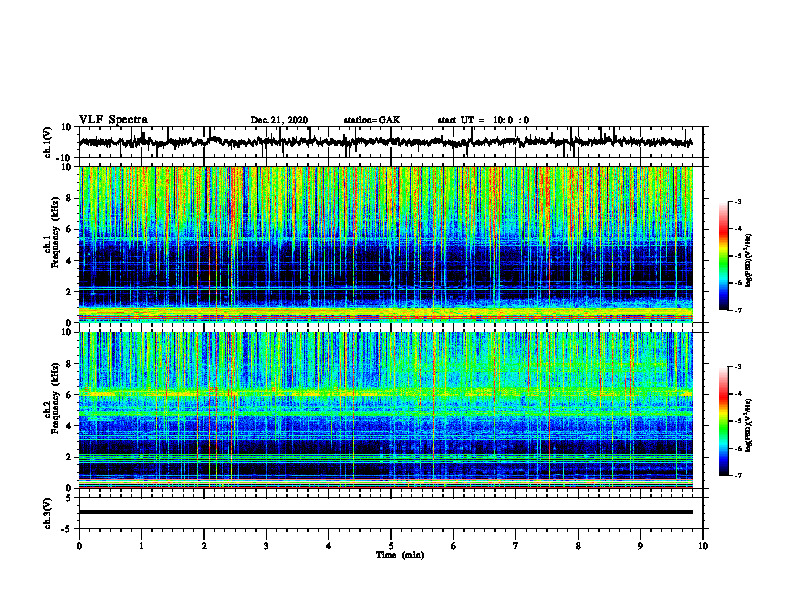792x612 pixels.
Task: Click the "VLF Spectra" plot title
Action: (x=113, y=119)
